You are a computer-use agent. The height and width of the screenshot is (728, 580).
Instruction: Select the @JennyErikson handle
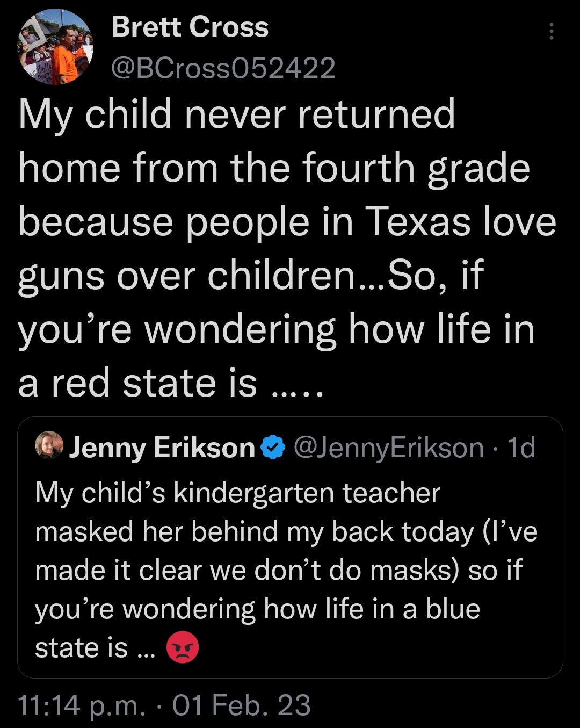[x=389, y=446]
